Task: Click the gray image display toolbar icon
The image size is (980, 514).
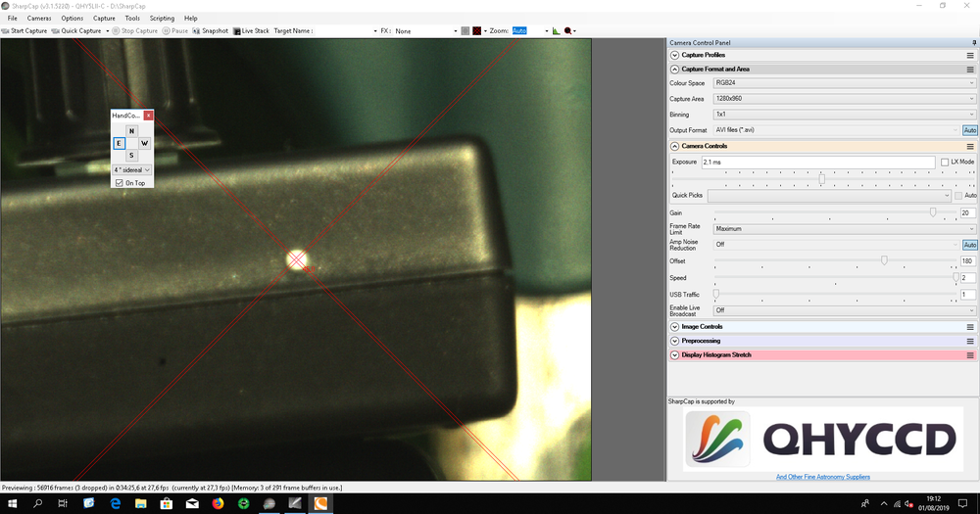Action: 465,30
